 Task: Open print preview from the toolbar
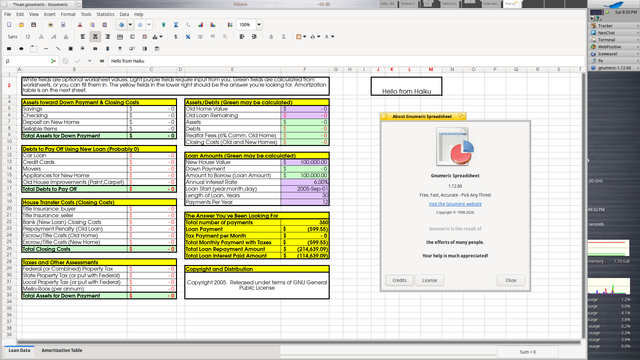point(63,25)
